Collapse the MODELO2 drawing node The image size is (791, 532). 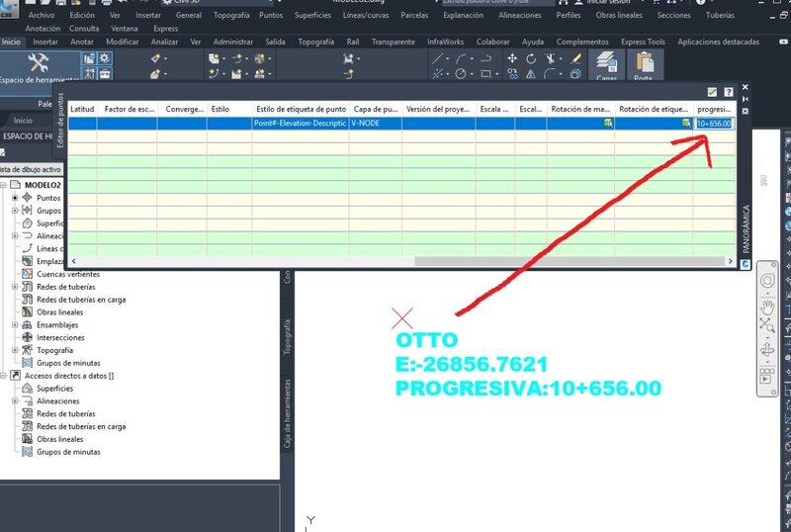4,185
